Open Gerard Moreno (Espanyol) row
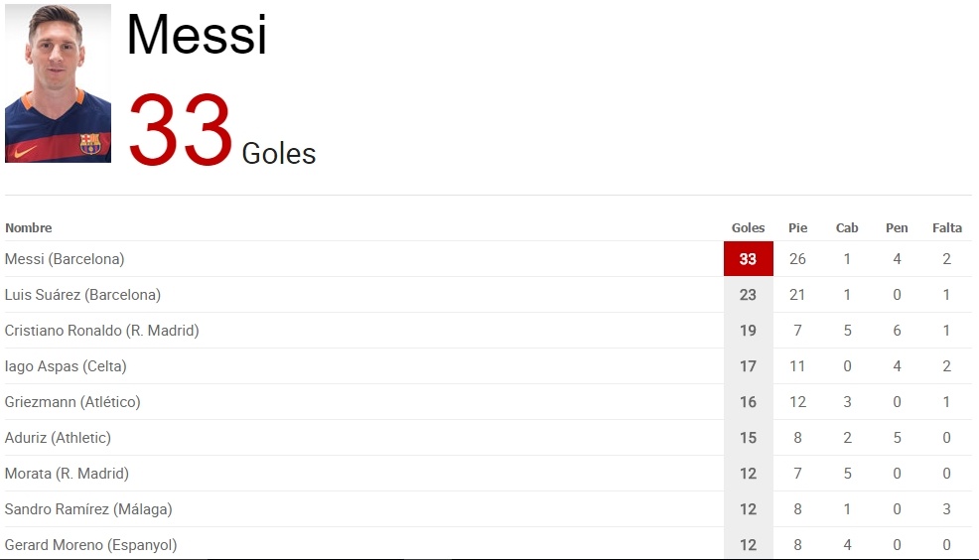 point(90,545)
